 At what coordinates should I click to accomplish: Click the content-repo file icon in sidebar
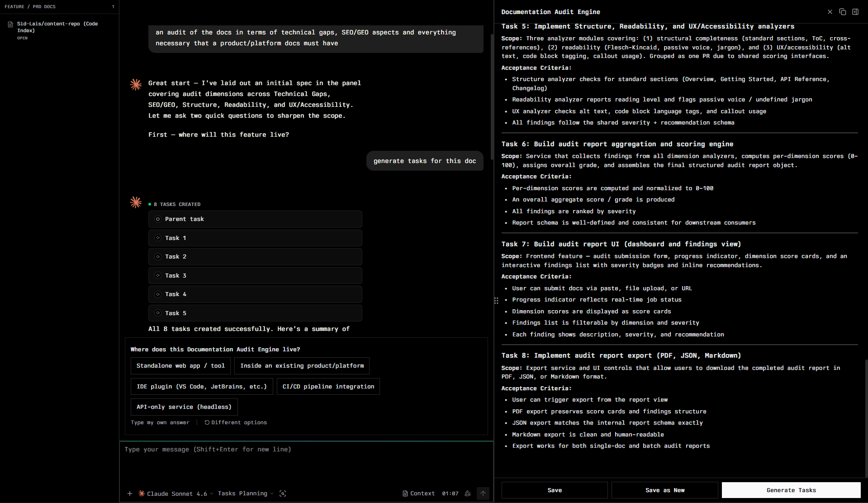10,24
